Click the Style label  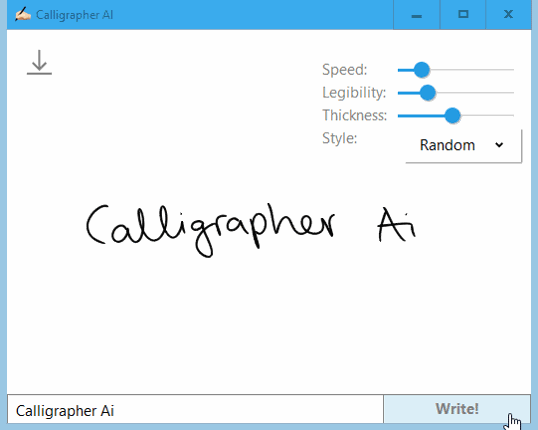[x=339, y=138]
